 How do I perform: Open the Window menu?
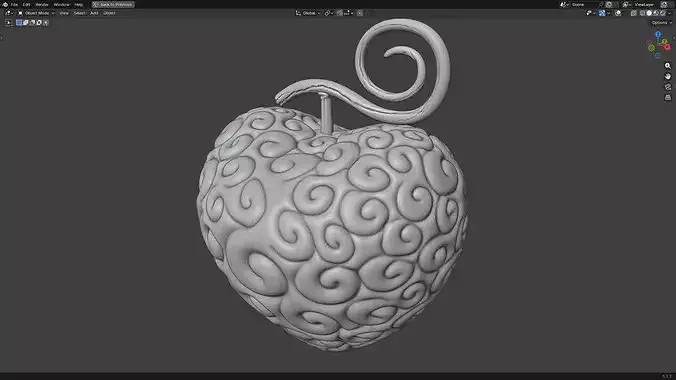[61, 4]
